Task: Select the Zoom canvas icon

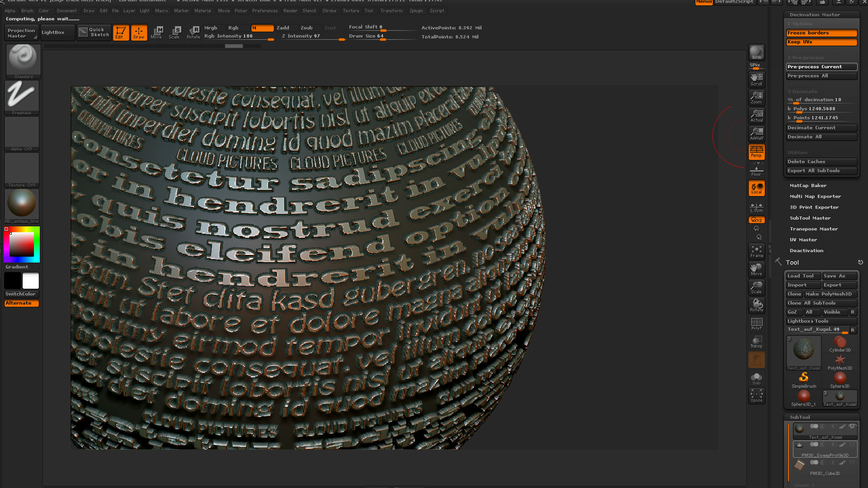Action: click(x=756, y=97)
